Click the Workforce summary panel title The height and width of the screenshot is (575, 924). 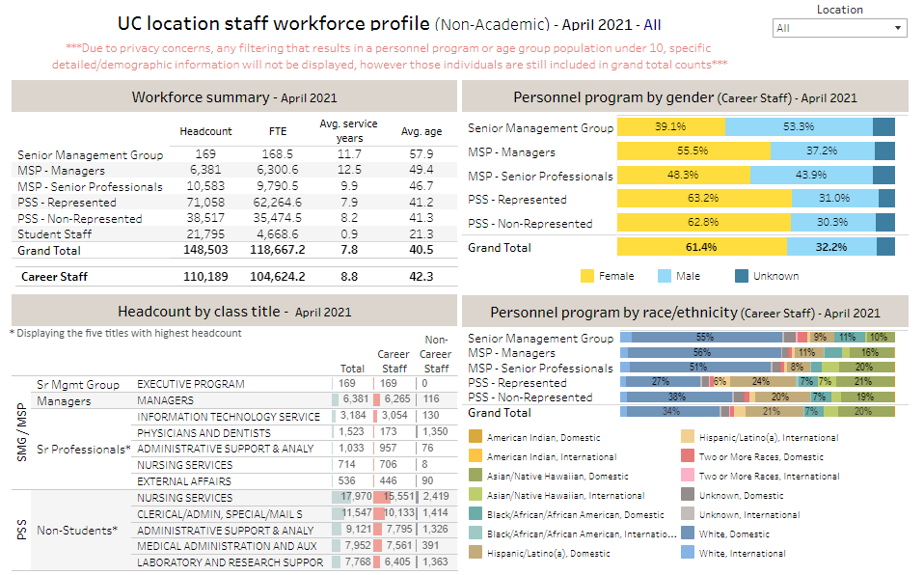tap(234, 96)
